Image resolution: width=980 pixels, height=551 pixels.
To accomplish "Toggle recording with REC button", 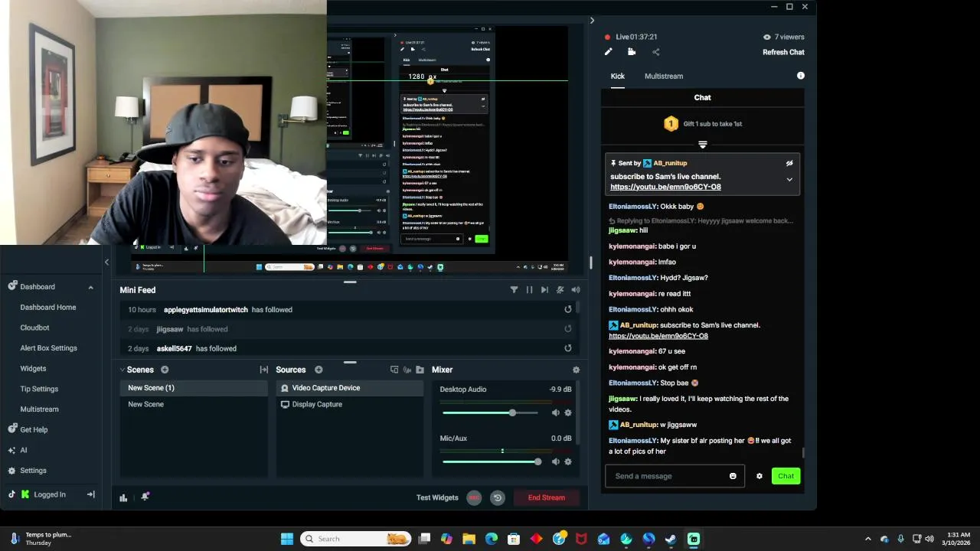I will coord(474,497).
